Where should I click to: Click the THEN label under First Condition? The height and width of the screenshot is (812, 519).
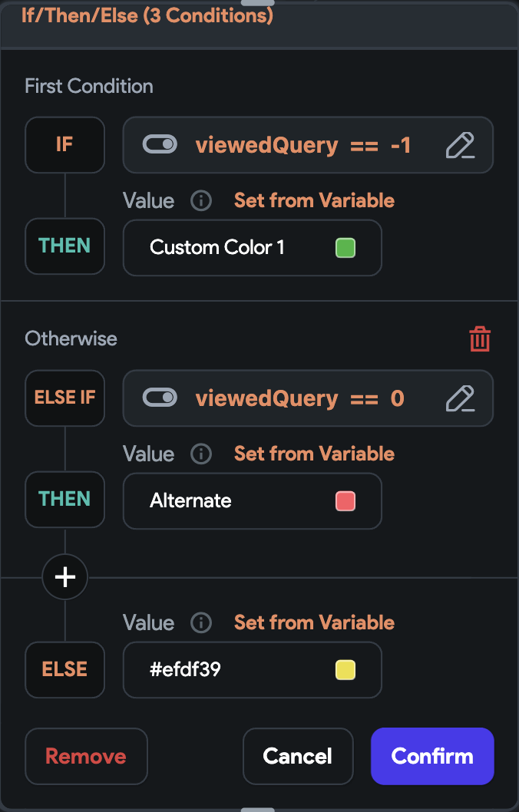click(64, 246)
